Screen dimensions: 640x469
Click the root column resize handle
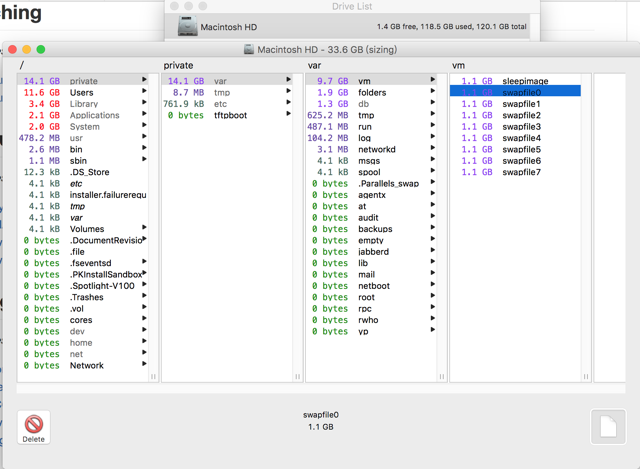coord(153,377)
